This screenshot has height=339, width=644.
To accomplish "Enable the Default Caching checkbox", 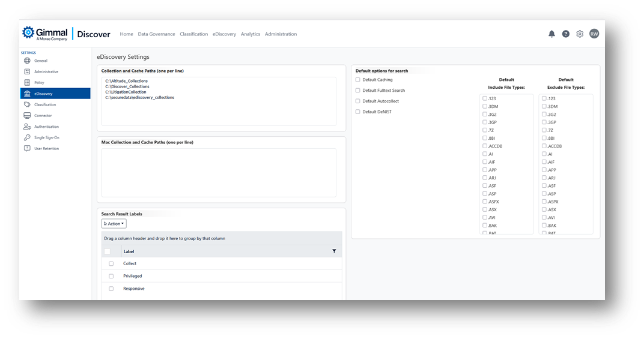I will (358, 80).
